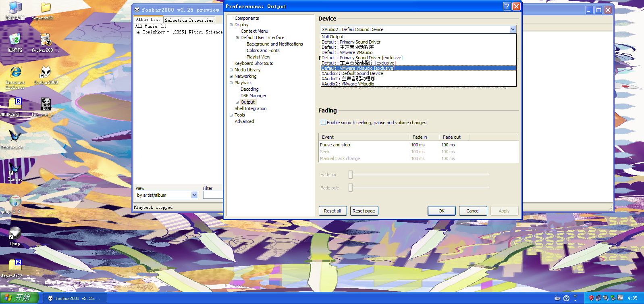Launch the foobar2000 desktop shortcut
This screenshot has width=644, height=304.
[46, 75]
